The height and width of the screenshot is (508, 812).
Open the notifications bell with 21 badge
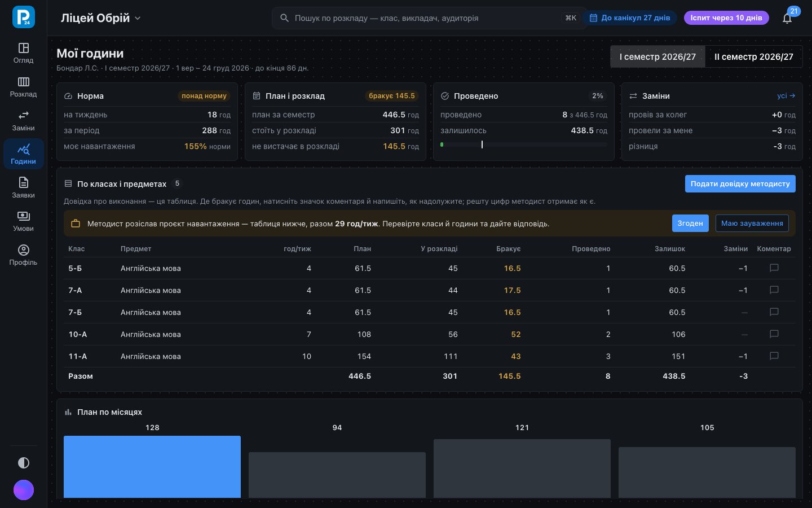(x=787, y=18)
